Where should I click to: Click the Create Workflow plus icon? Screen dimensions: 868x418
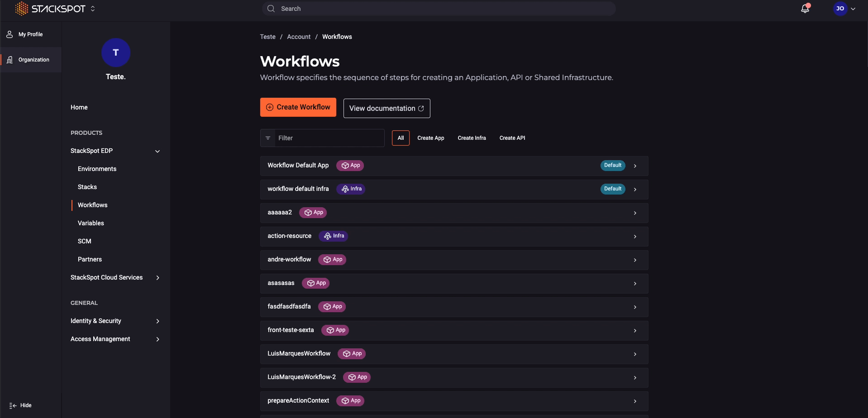point(270,107)
